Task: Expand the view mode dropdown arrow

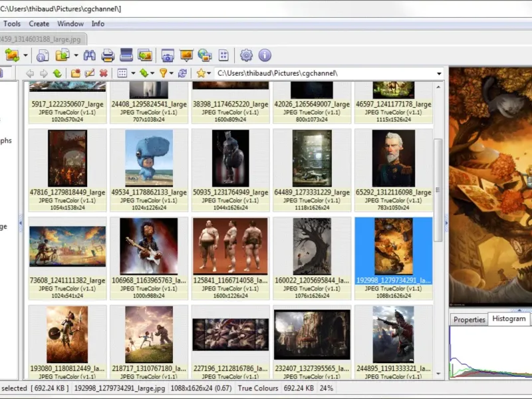Action: coord(133,73)
